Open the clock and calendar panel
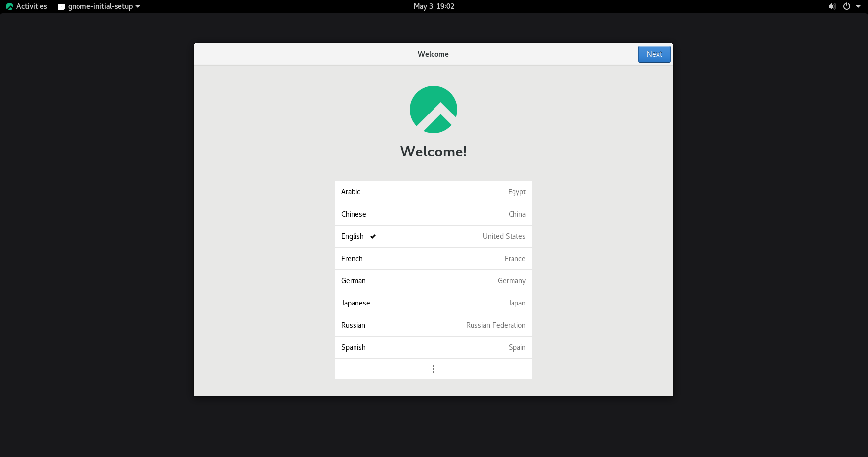Screen dimensions: 868x457 coord(434,6)
